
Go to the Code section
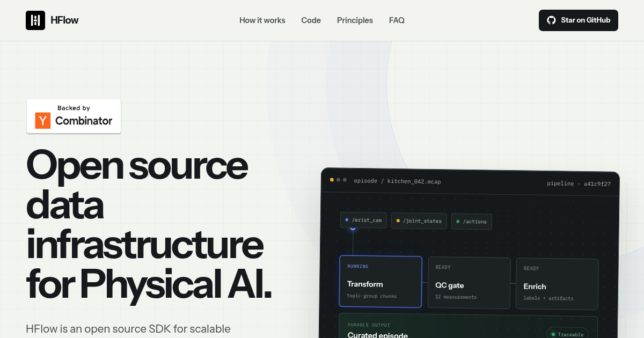point(311,20)
